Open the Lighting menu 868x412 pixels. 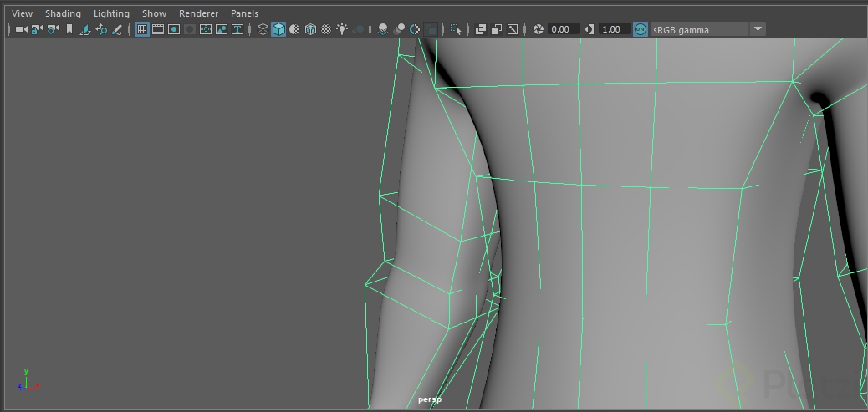pyautogui.click(x=111, y=13)
